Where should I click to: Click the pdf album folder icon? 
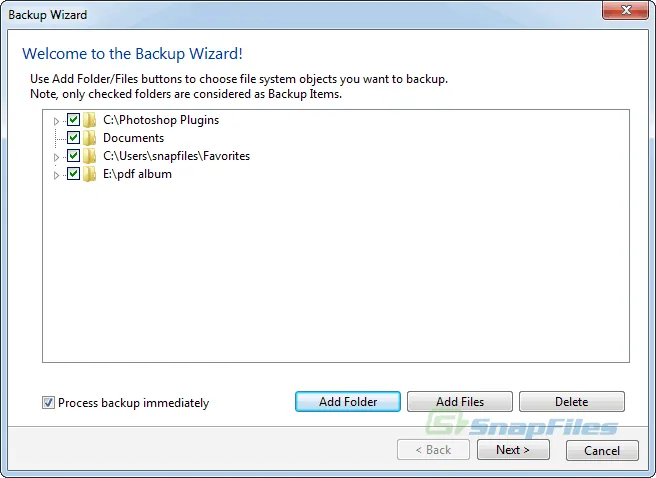90,174
